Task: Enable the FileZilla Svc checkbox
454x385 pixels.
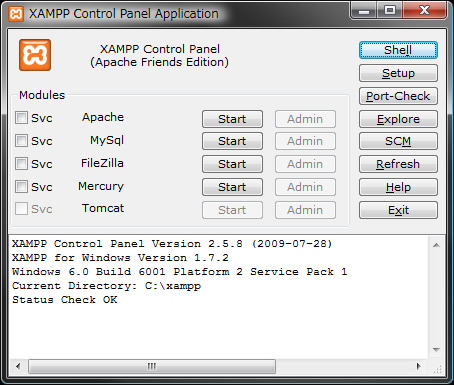Action: click(x=21, y=164)
